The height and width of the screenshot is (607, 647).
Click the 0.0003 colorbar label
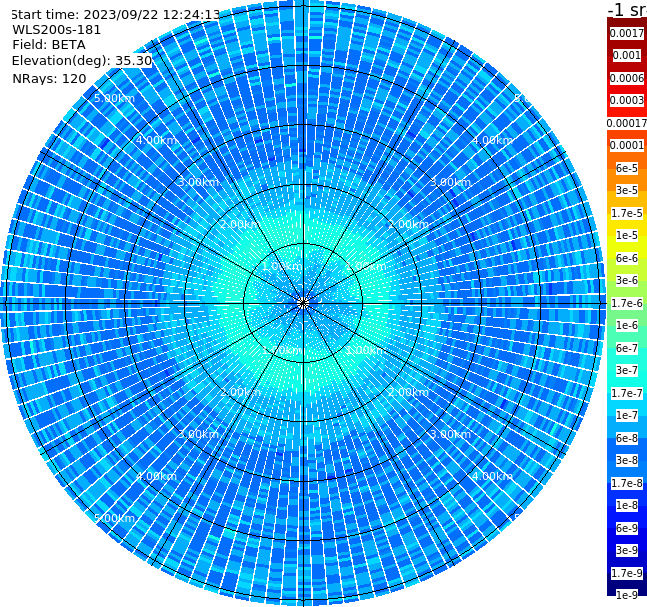pos(627,100)
